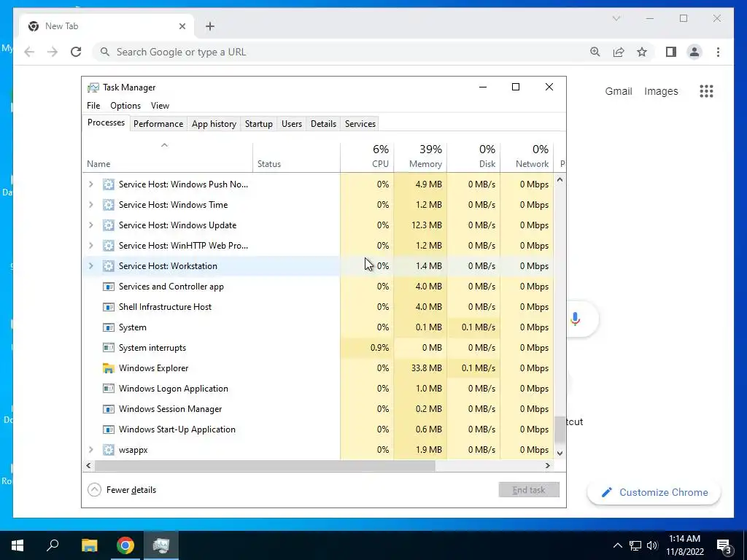Viewport: 747px width, 560px height.
Task: Click the Windows Start-Up Application icon
Action: (109, 429)
